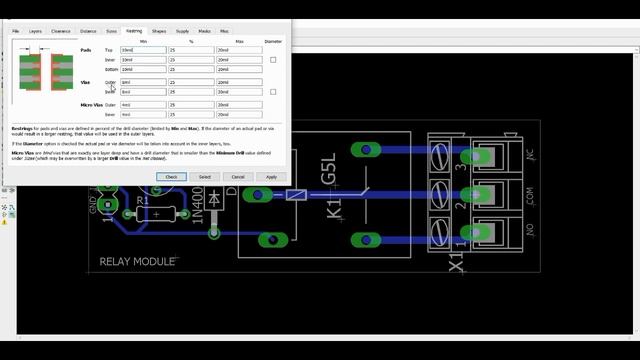Click the via below the diode
This screenshot has height=360, width=640.
214,233
